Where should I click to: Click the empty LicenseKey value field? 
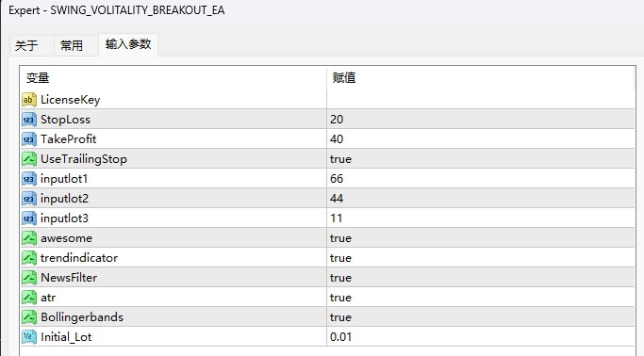[481, 100]
